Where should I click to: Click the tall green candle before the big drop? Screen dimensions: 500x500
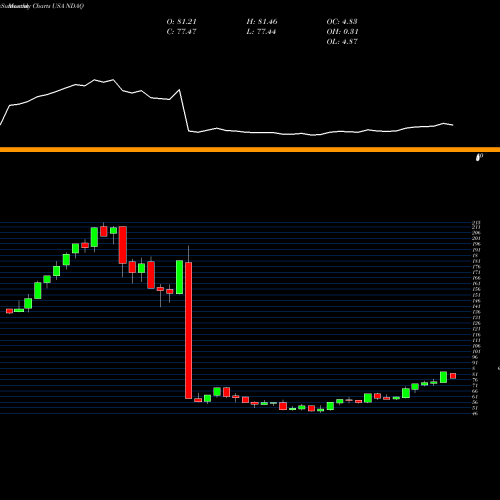click(x=179, y=277)
